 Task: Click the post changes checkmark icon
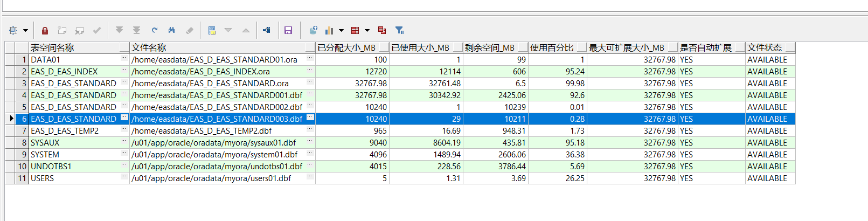pyautogui.click(x=97, y=31)
